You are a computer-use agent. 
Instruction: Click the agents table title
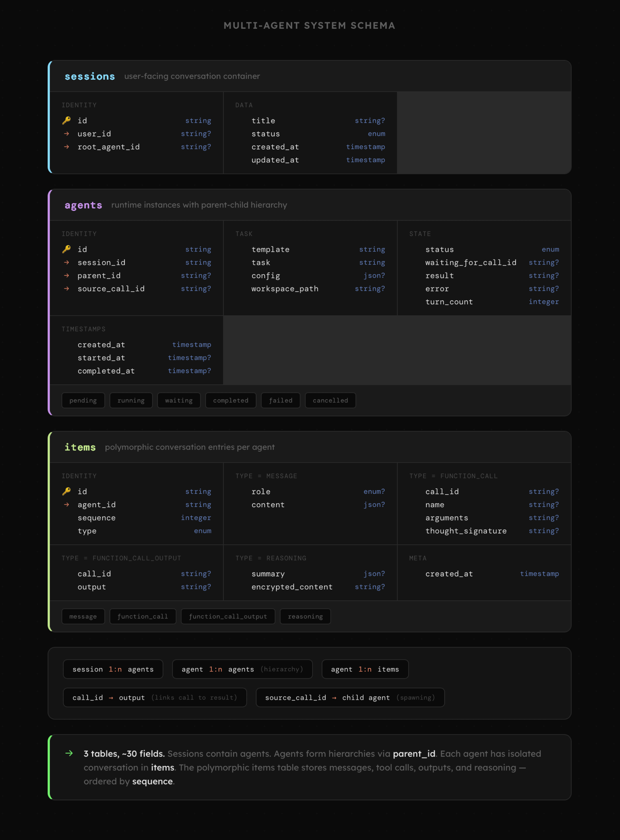point(83,205)
